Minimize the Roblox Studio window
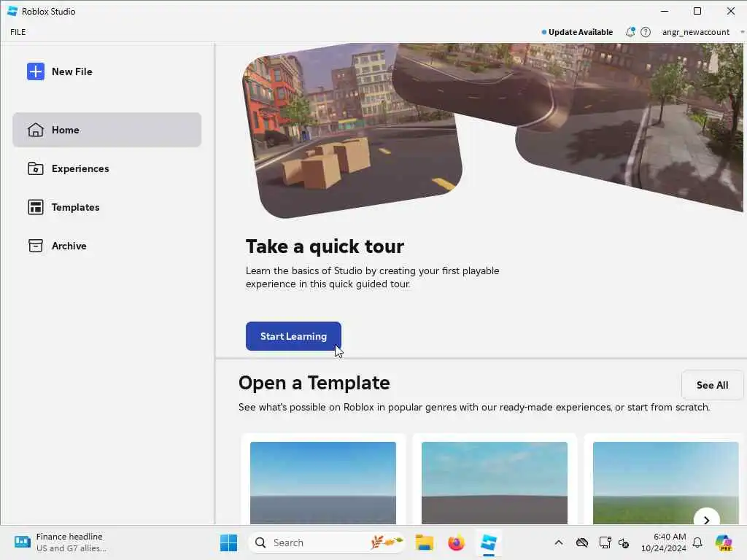 (665, 11)
